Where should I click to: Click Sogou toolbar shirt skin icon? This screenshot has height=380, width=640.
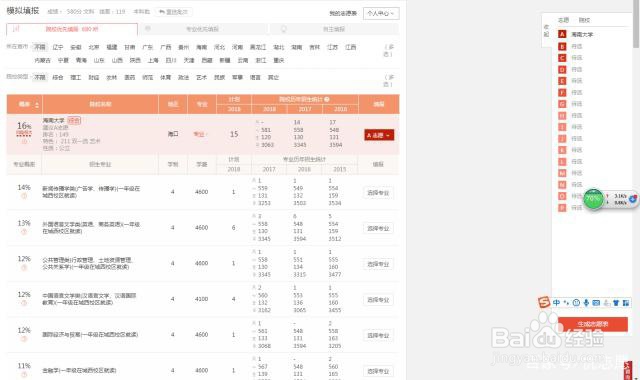pyautogui.click(x=616, y=302)
